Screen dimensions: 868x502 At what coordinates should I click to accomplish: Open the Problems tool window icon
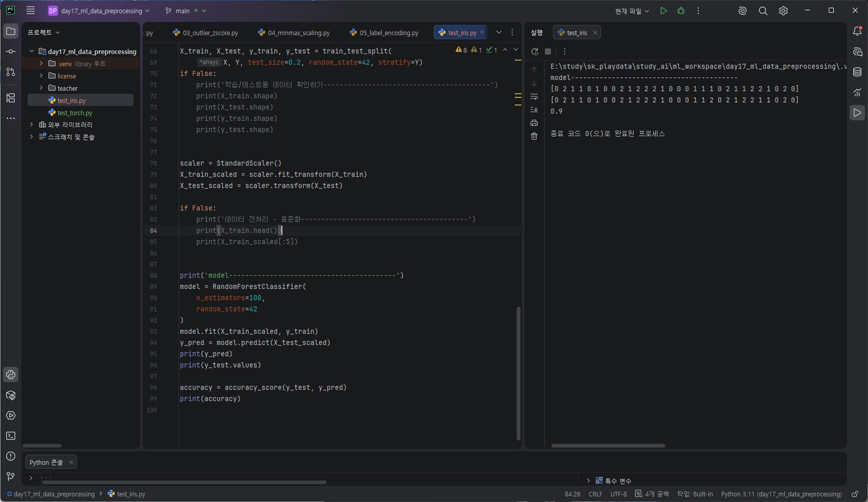click(x=11, y=456)
